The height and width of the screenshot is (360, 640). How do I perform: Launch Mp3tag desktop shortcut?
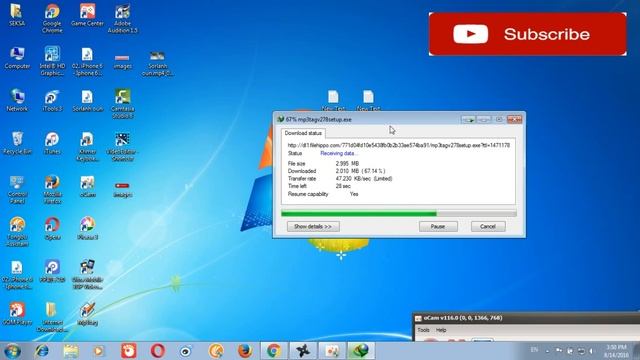(87, 313)
